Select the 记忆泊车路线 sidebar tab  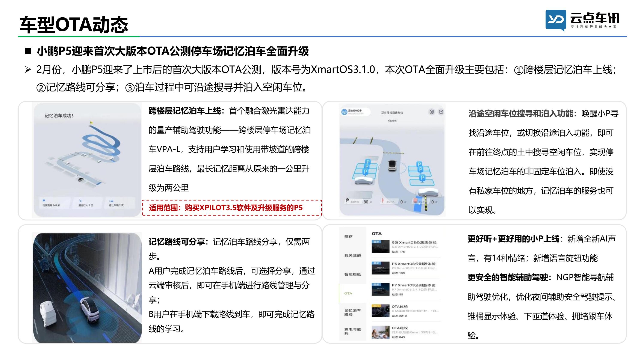tap(352, 312)
